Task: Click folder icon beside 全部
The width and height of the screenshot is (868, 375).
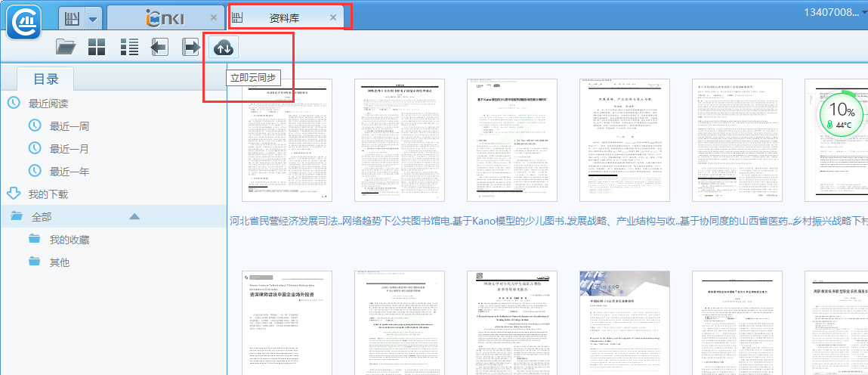Action: (x=16, y=216)
